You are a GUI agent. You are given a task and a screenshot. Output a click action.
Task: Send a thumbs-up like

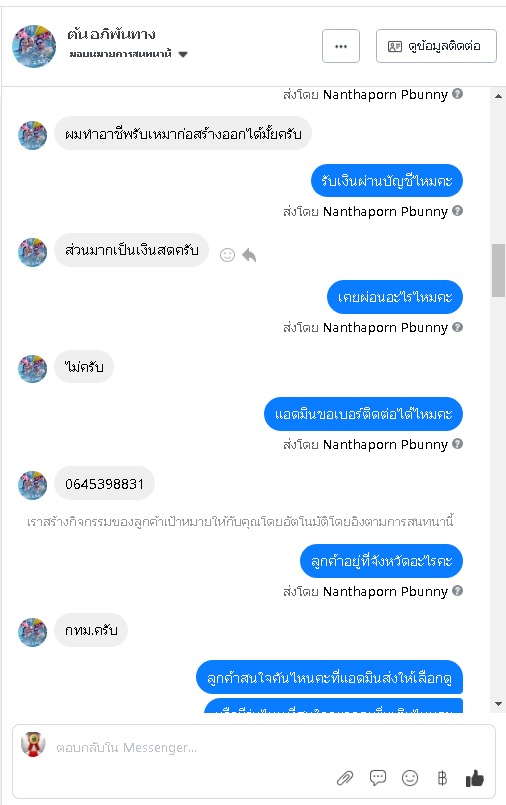[475, 778]
